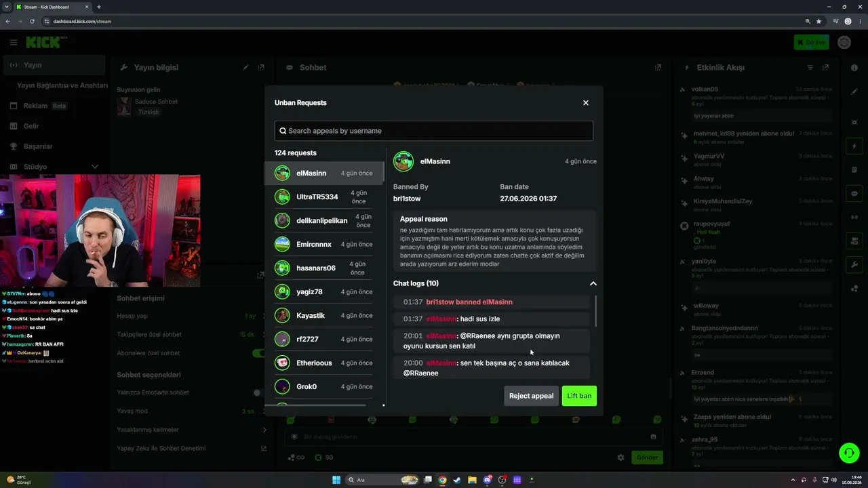Reject the appeal from elMasinn
The width and height of the screenshot is (868, 488).
pyautogui.click(x=531, y=396)
